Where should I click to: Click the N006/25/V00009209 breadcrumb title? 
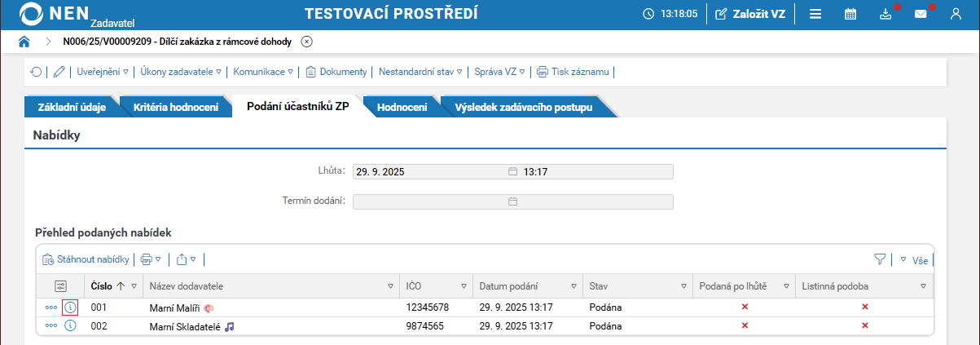(x=178, y=42)
